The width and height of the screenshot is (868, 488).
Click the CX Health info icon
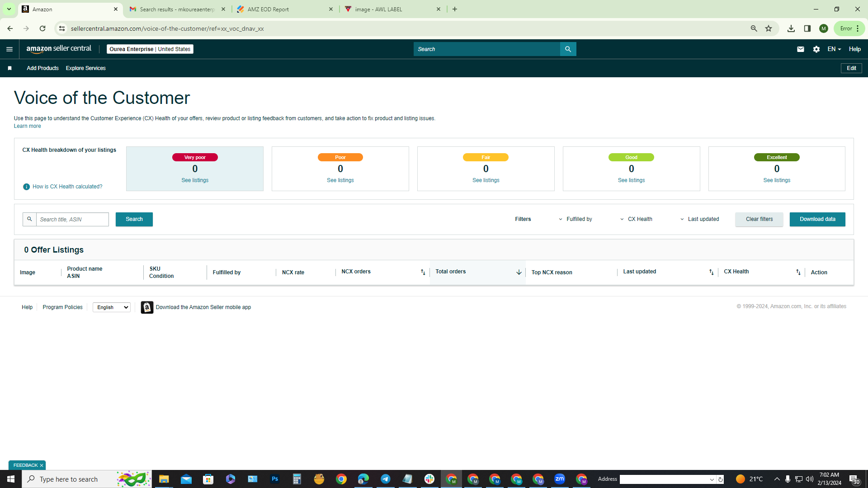(x=26, y=187)
